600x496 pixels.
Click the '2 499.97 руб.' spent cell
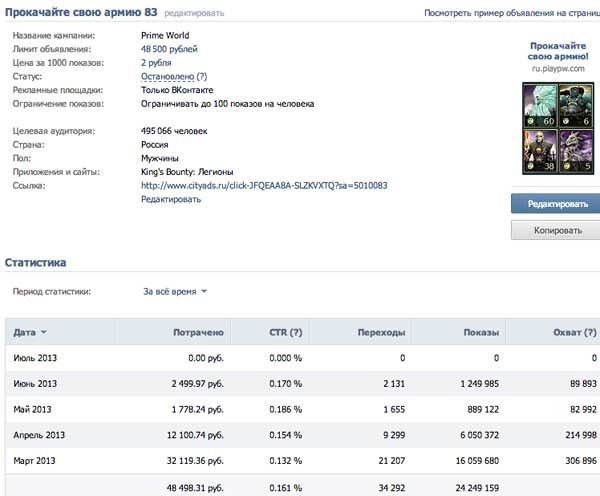[x=197, y=384]
